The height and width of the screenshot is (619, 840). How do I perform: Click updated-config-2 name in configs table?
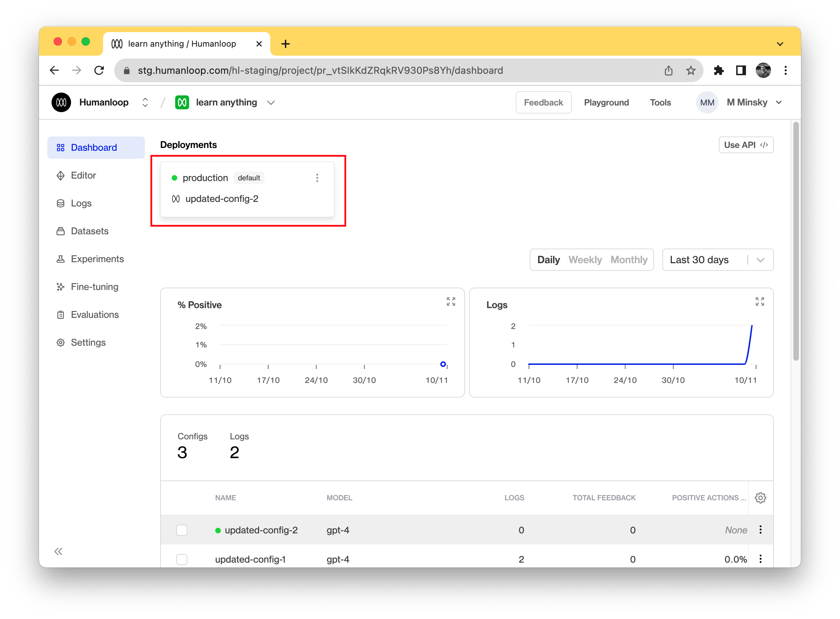[x=261, y=530]
